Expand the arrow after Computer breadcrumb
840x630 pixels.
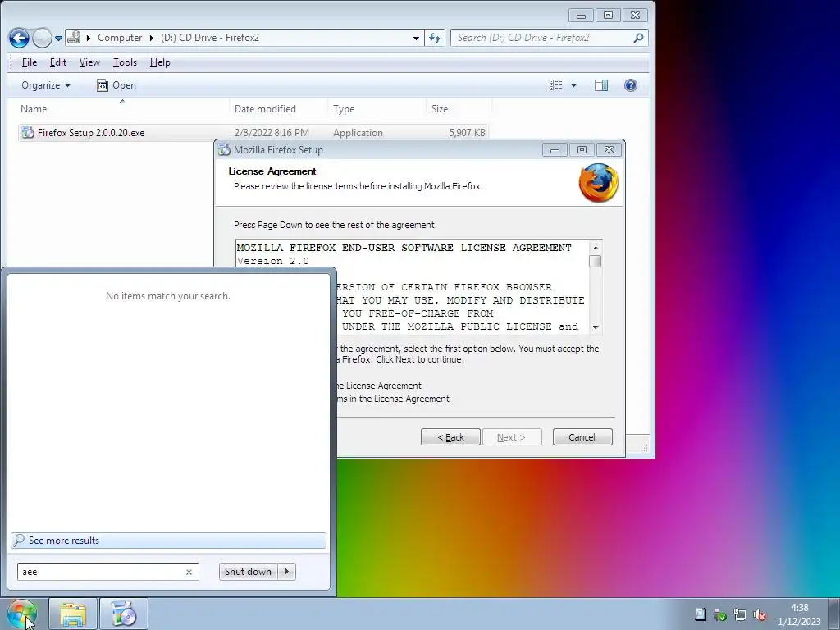[x=151, y=38]
